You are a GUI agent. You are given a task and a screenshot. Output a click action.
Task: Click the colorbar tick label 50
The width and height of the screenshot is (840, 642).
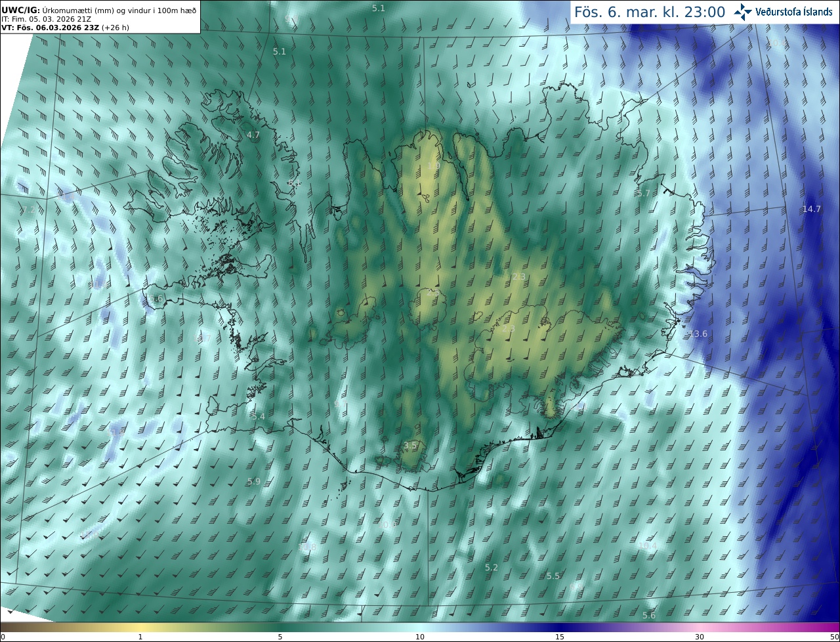pos(834,637)
